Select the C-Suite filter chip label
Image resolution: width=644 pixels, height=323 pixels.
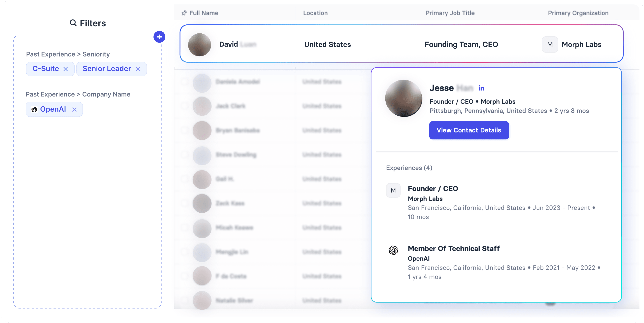click(46, 69)
